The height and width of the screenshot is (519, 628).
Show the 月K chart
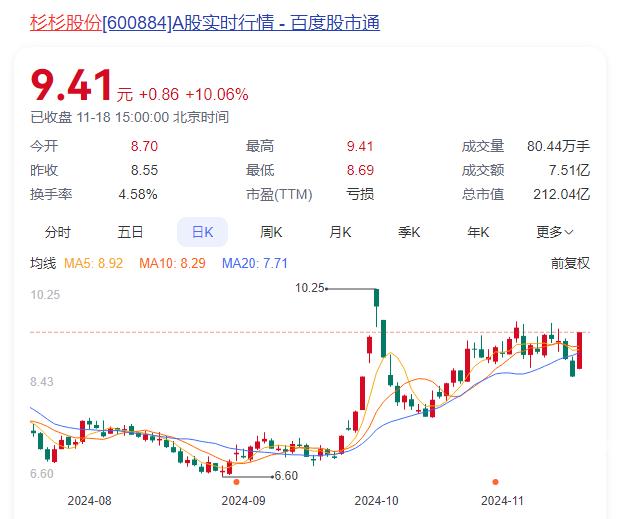point(340,232)
